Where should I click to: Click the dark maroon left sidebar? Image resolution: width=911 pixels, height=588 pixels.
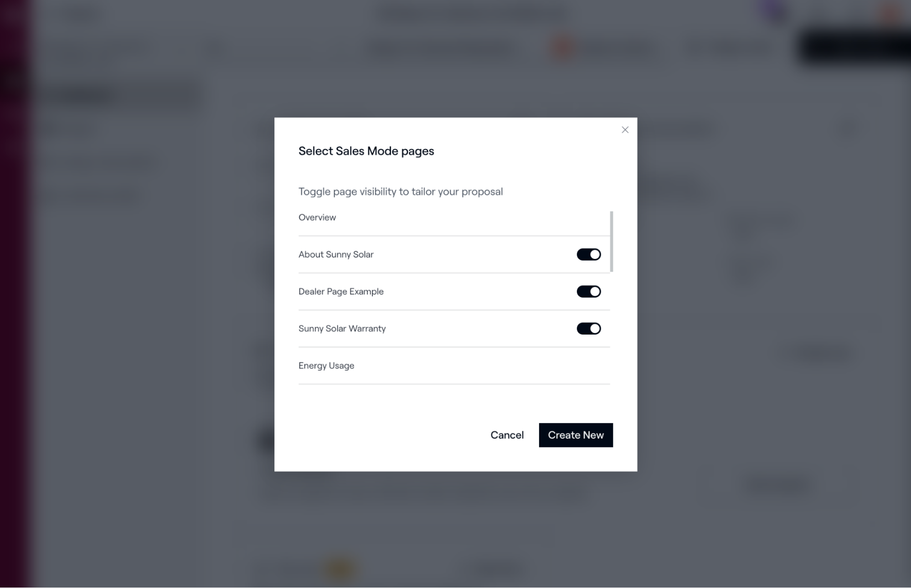tap(16, 294)
